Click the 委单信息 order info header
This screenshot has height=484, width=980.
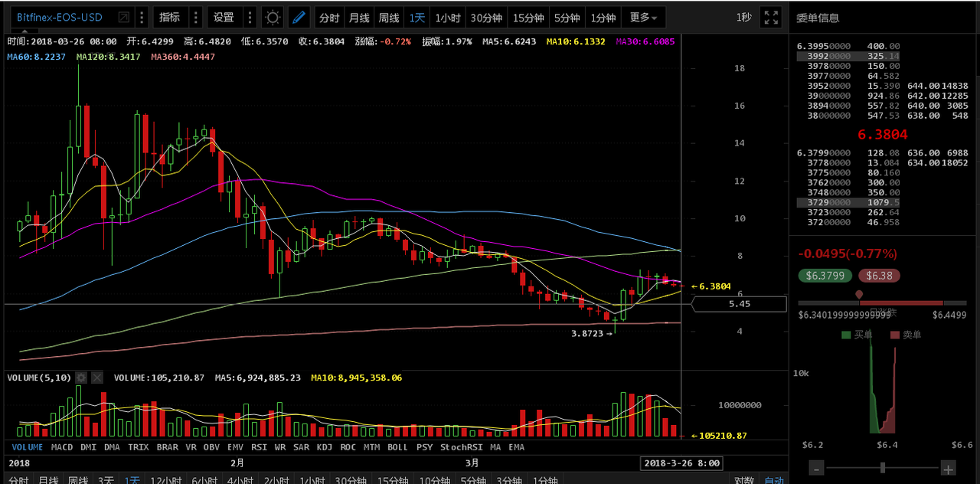(818, 18)
